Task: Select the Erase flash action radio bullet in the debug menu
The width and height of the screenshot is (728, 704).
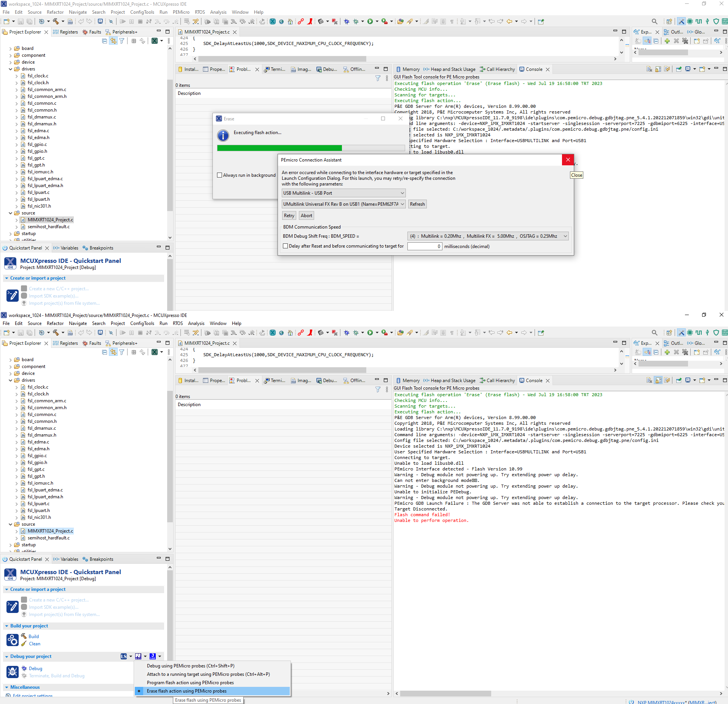Action: 140,691
